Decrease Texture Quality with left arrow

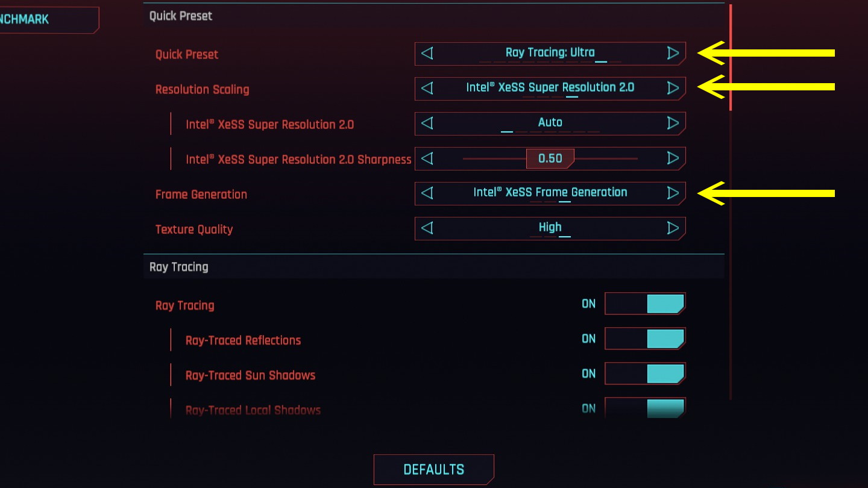427,228
